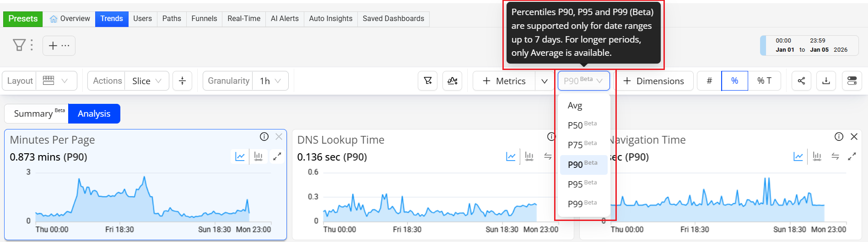Click the share icon in toolbar
The image size is (868, 242).
pos(801,81)
